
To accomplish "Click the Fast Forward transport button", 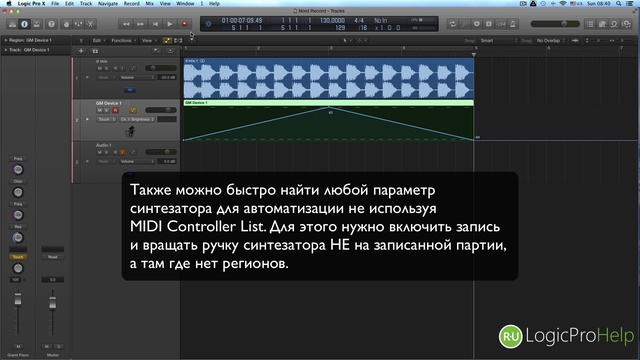I will [x=140, y=24].
